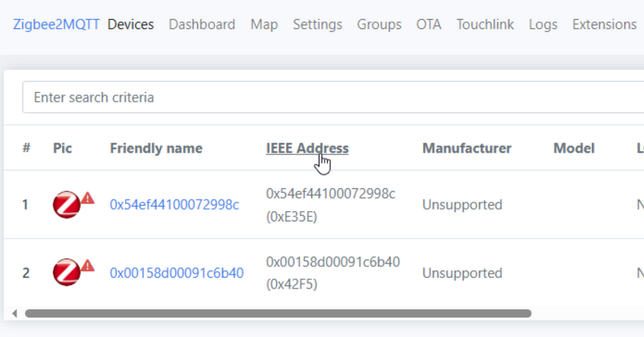
Task: Navigate to the Groups page
Action: click(x=379, y=24)
